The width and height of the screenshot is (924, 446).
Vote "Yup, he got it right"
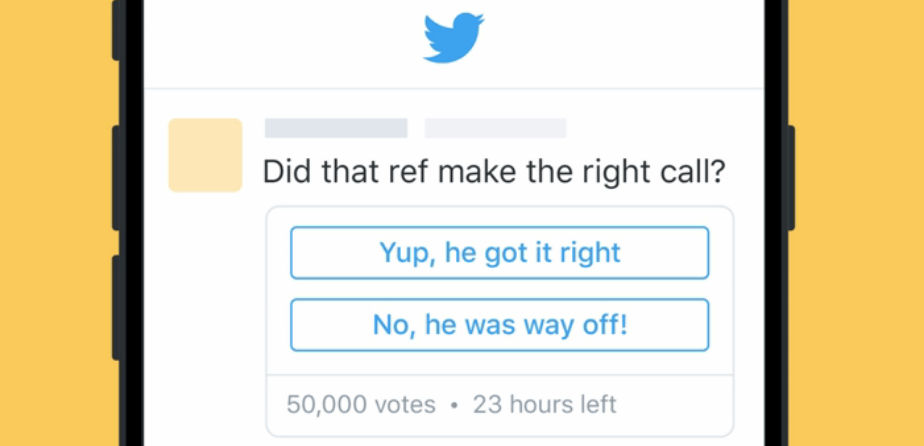(499, 253)
